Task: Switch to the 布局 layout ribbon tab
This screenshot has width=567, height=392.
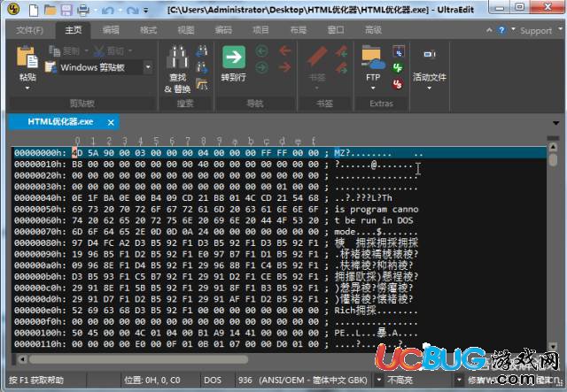Action: coord(299,30)
